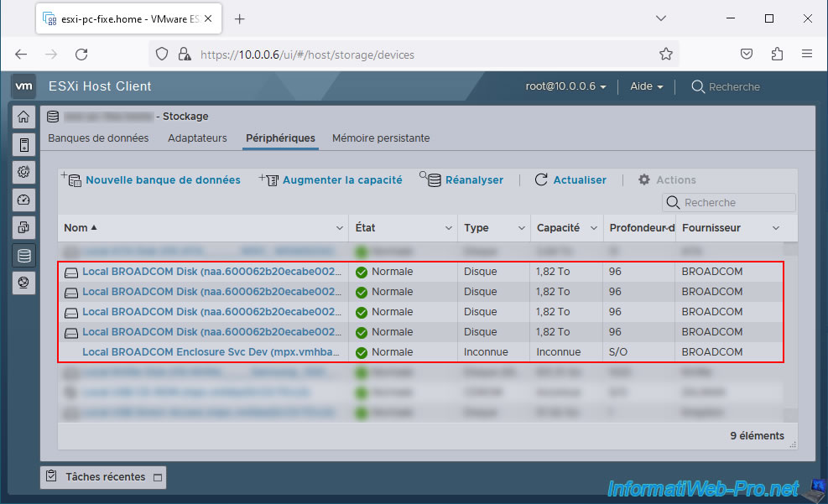
Task: Click Inconnue in the Capacité column
Action: click(x=558, y=352)
